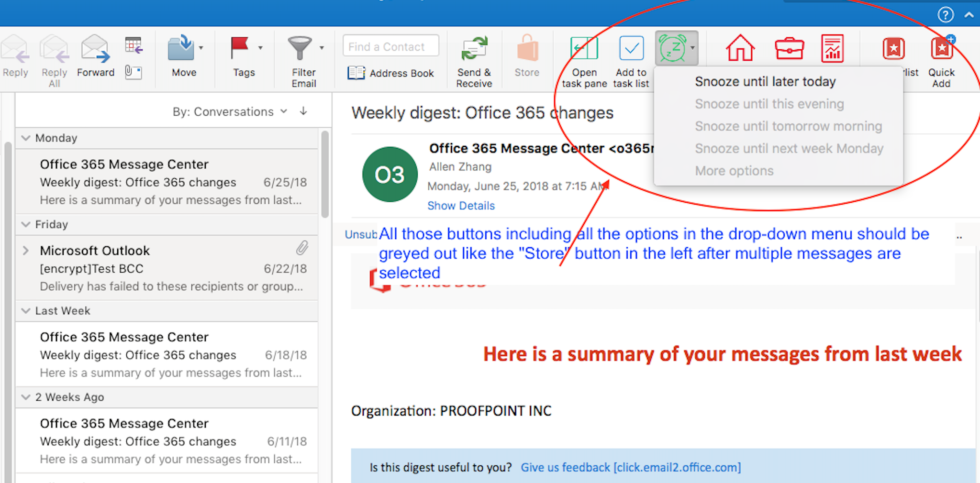Click the Add to task list checkmark
The height and width of the screenshot is (483, 980).
pyautogui.click(x=631, y=48)
